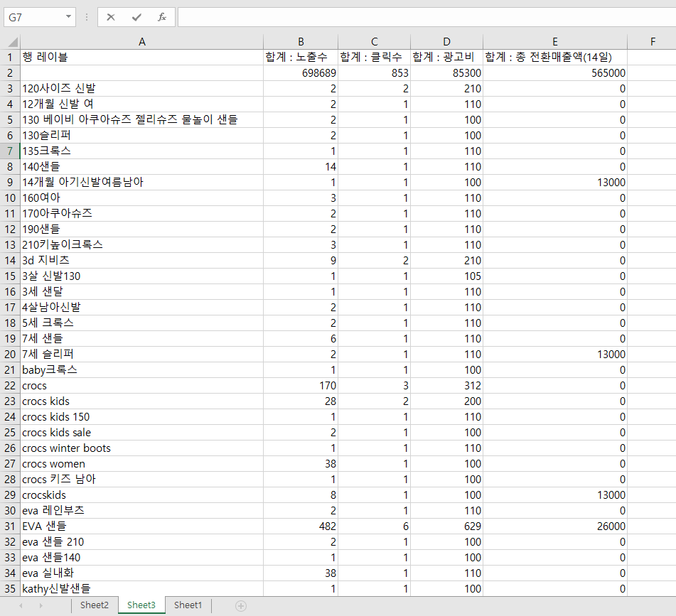Click the 'crocs women' cell
Screen dimensions: 676x616
pyautogui.click(x=142, y=464)
